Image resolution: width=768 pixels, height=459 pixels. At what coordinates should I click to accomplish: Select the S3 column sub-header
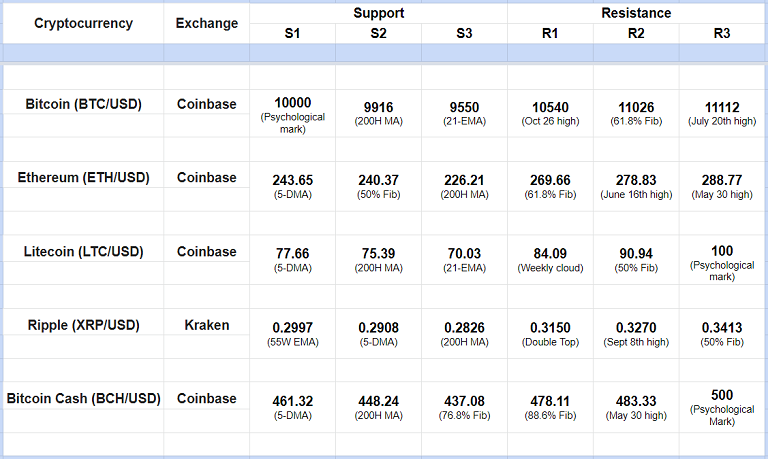coord(464,34)
